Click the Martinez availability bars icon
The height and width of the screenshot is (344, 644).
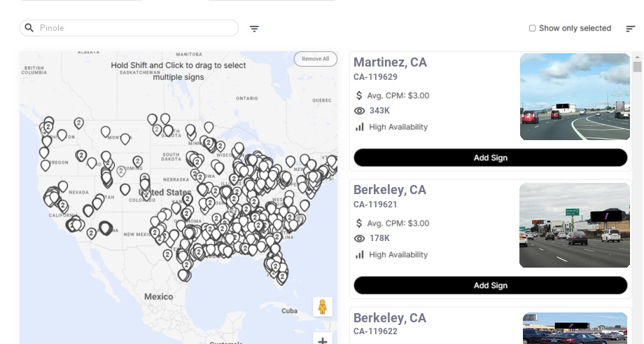click(360, 127)
